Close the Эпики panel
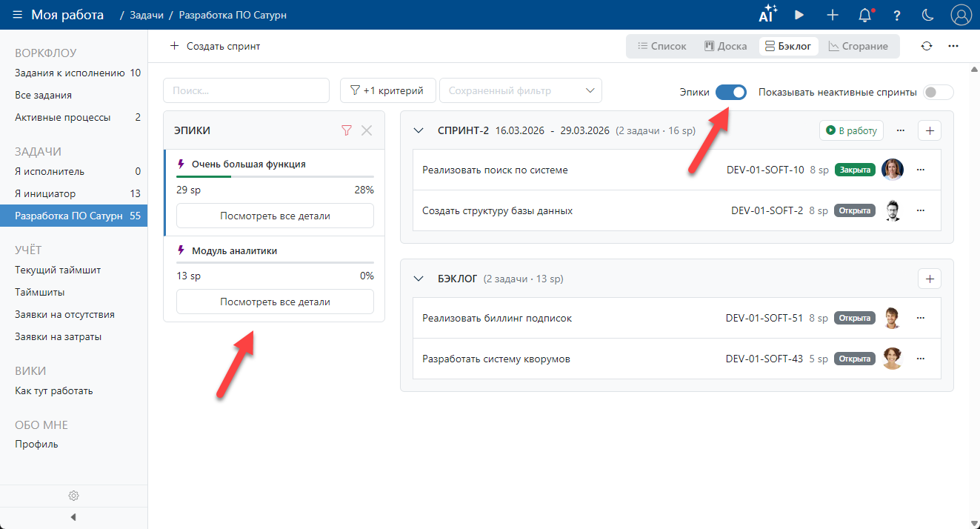This screenshot has height=529, width=980. pos(367,130)
